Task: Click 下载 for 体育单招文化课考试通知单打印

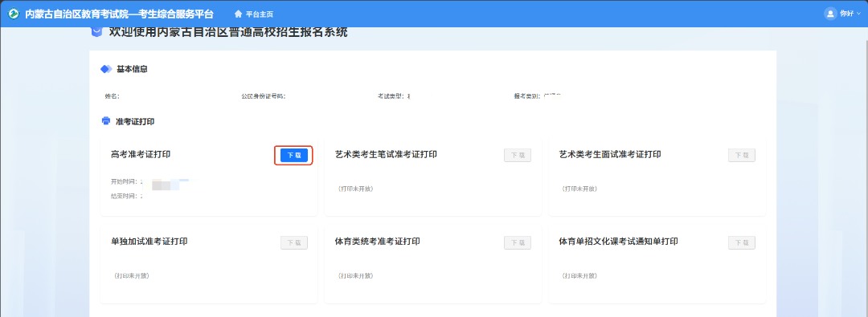Action: click(742, 242)
